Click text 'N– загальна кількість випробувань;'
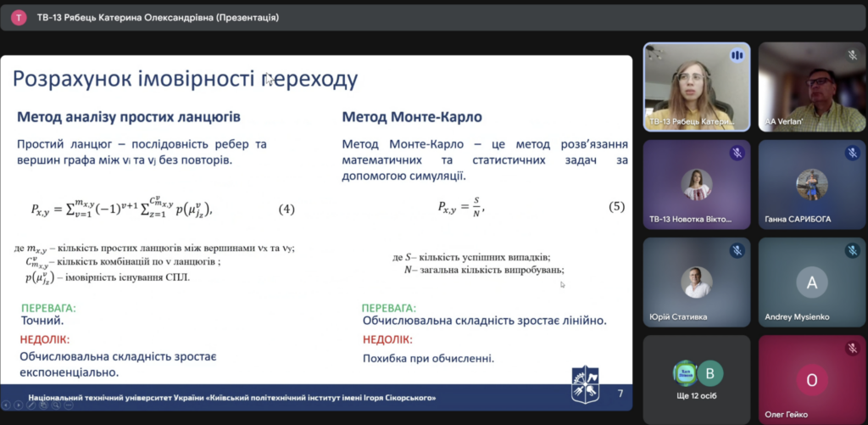 [x=484, y=270]
